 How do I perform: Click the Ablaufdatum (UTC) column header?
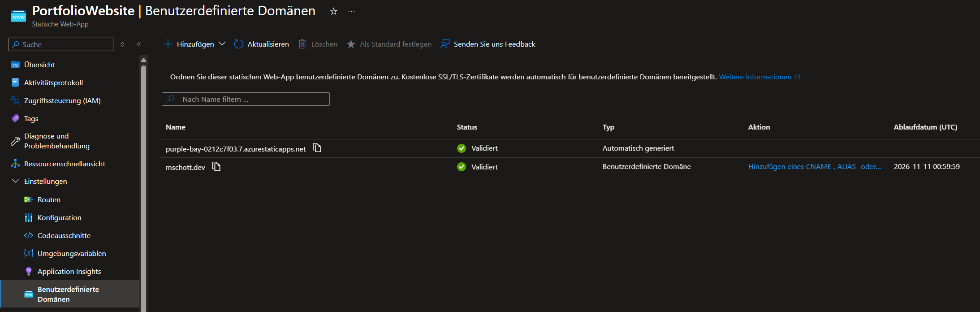tap(925, 127)
